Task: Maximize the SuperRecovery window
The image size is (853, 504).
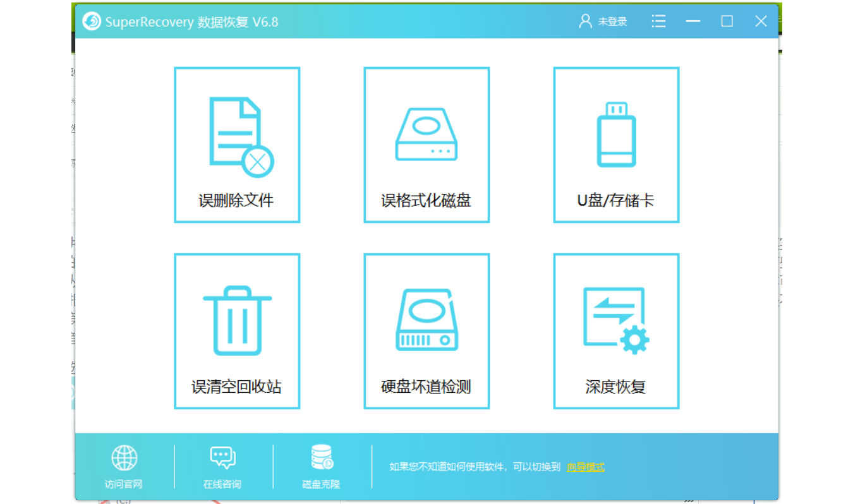Action: (x=727, y=21)
